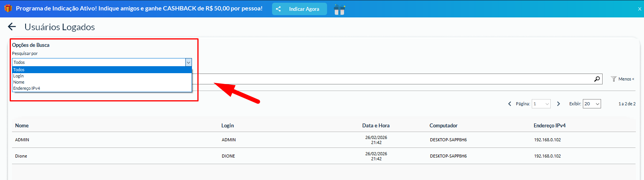Image resolution: width=644 pixels, height=180 pixels.
Task: Click the magnifying glass search icon
Action: click(x=597, y=79)
